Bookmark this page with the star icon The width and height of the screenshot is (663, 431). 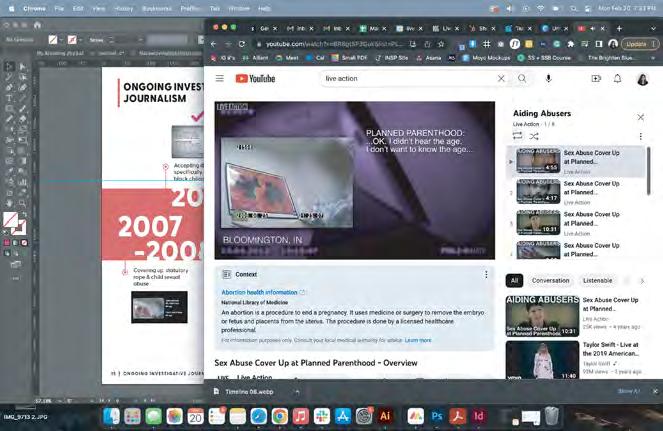[441, 44]
